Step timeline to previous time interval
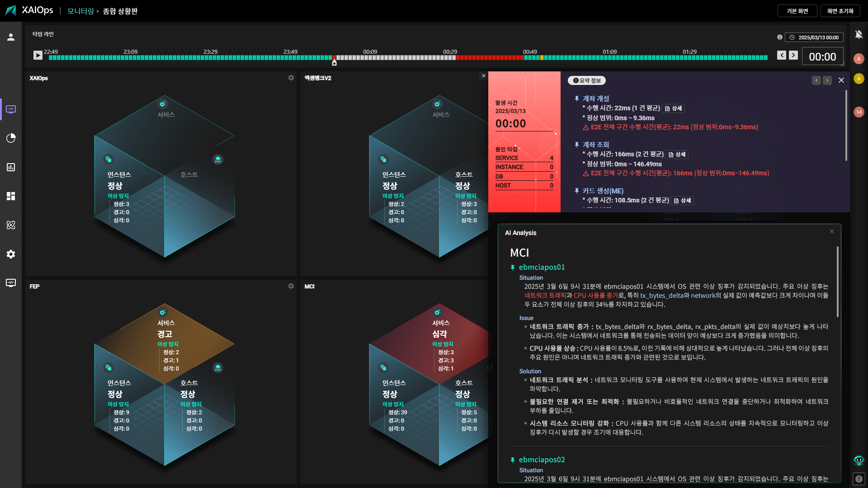The height and width of the screenshot is (488, 868). click(x=781, y=55)
